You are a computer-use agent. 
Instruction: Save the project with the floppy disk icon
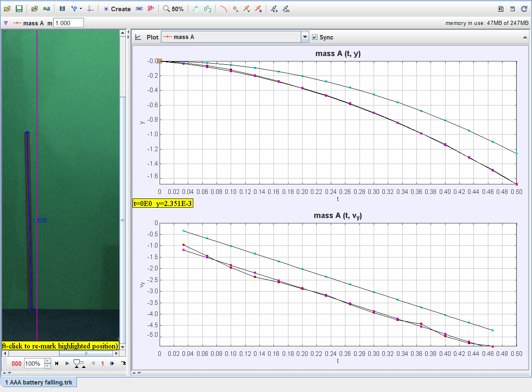pyautogui.click(x=19, y=9)
